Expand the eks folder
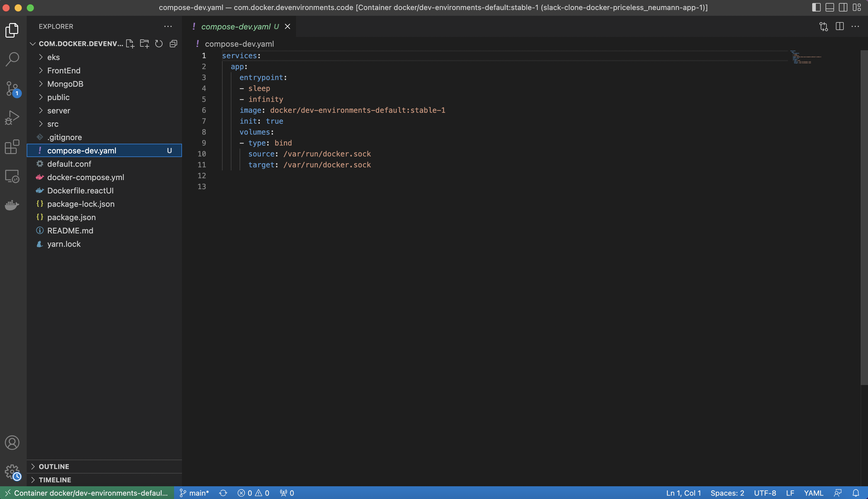868x499 pixels. 104,57
